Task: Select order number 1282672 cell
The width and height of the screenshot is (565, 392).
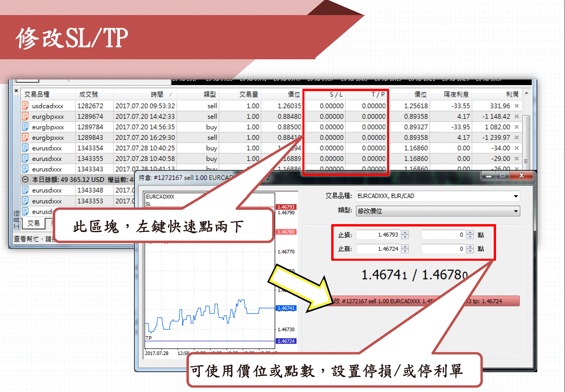Action: (94, 106)
